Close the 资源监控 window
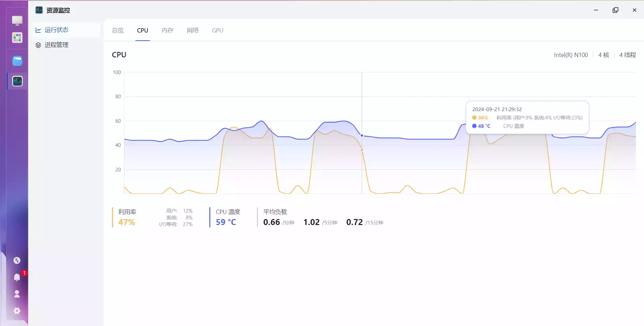This screenshot has width=644, height=326. pyautogui.click(x=634, y=10)
